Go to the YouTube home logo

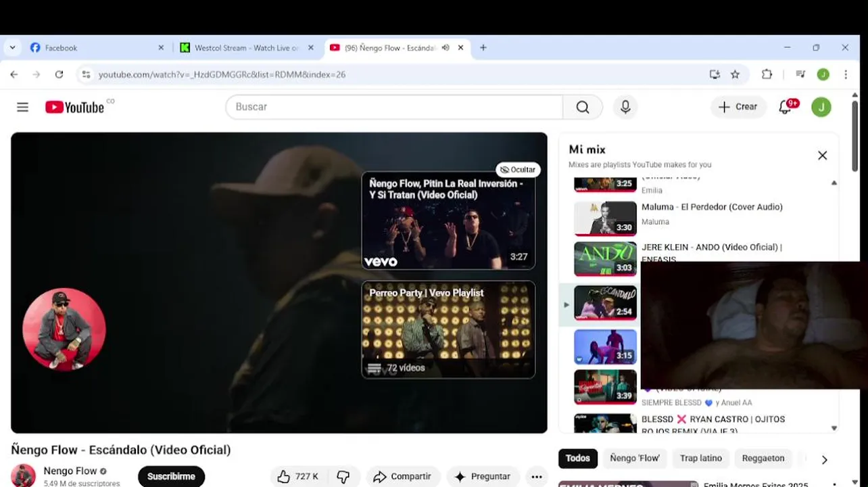tap(74, 107)
